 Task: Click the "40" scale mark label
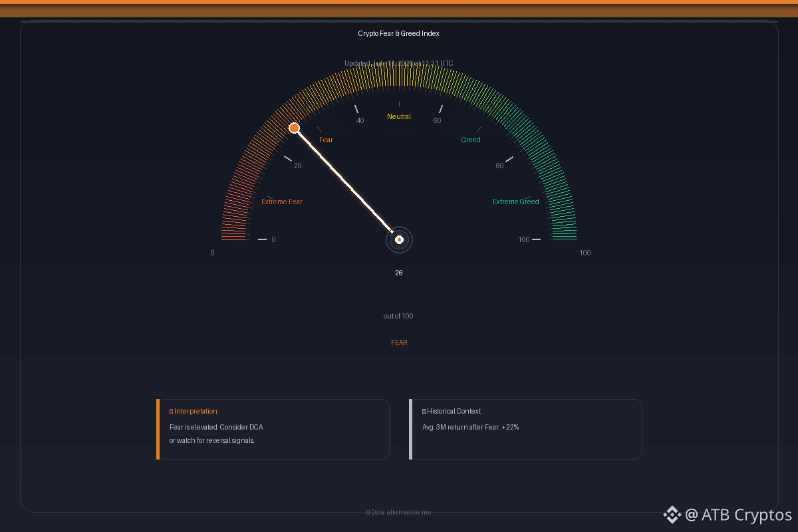(360, 120)
